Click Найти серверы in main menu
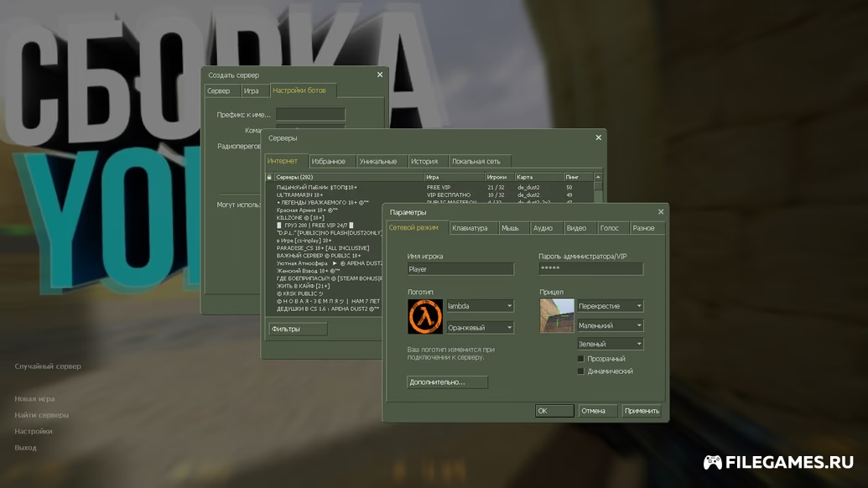 coord(42,415)
